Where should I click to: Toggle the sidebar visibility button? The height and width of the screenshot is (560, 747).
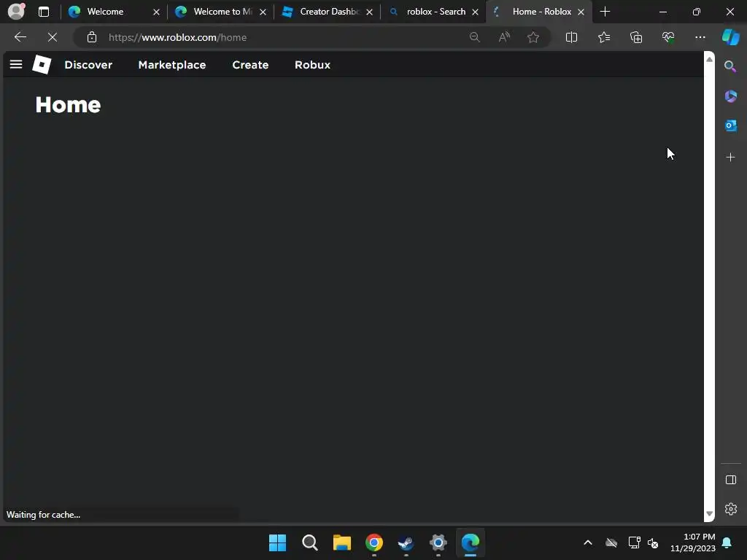(x=730, y=480)
